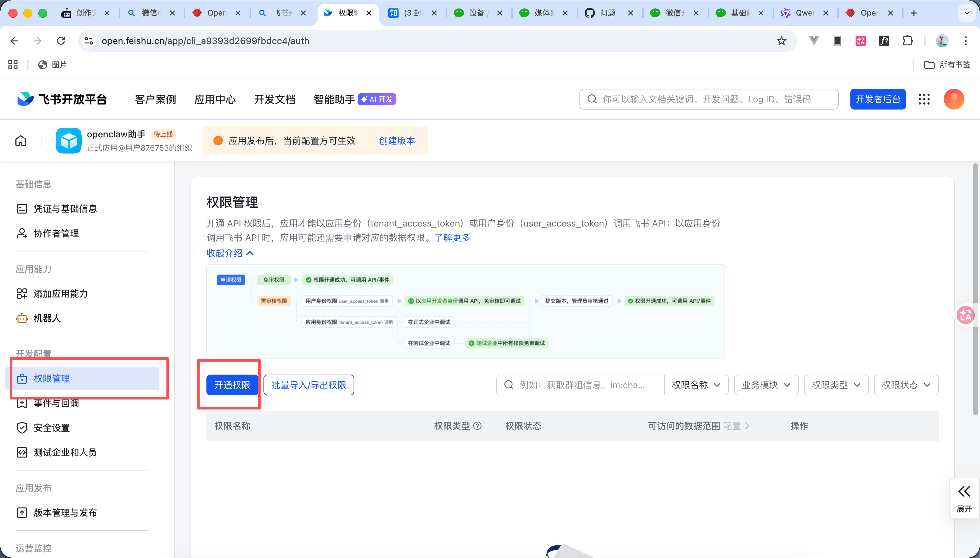This screenshot has height=558, width=980.
Task: Click the home icon in the left sidebar
Action: click(x=21, y=141)
